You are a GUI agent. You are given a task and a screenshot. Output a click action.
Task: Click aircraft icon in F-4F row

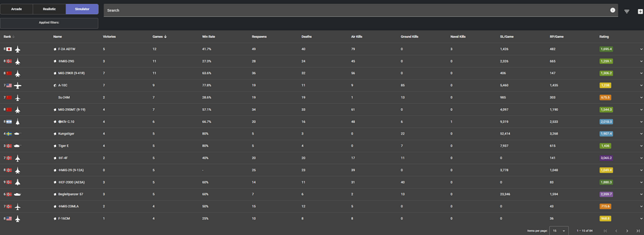pyautogui.click(x=17, y=158)
